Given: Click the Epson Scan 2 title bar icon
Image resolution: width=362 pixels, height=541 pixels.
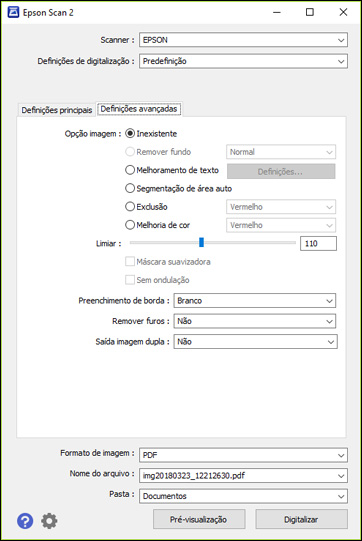Looking at the screenshot, I should pyautogui.click(x=13, y=12).
